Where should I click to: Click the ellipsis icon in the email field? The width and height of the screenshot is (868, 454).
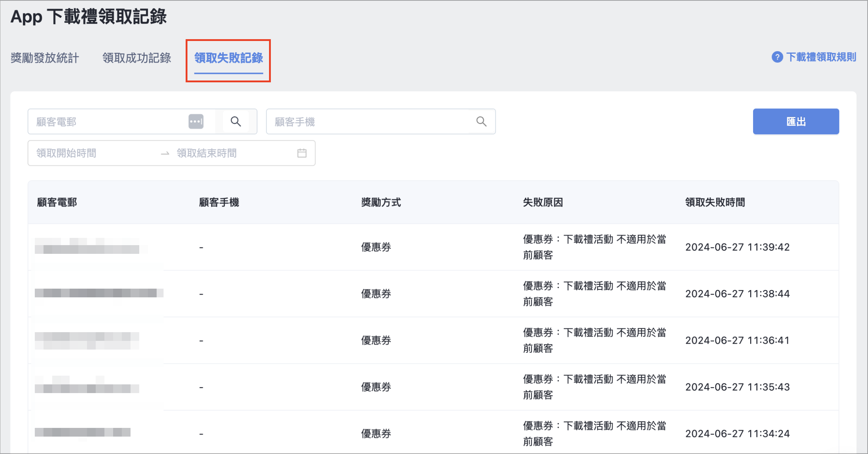point(196,121)
